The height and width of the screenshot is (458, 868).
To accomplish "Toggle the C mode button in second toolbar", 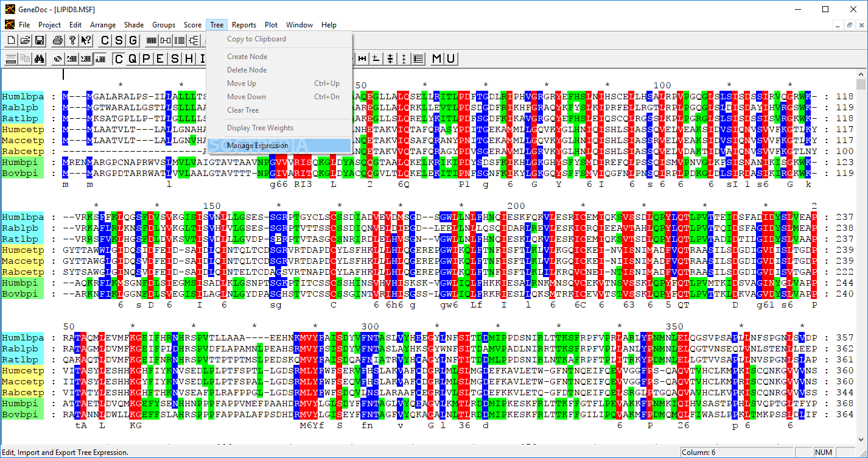I will tap(119, 58).
